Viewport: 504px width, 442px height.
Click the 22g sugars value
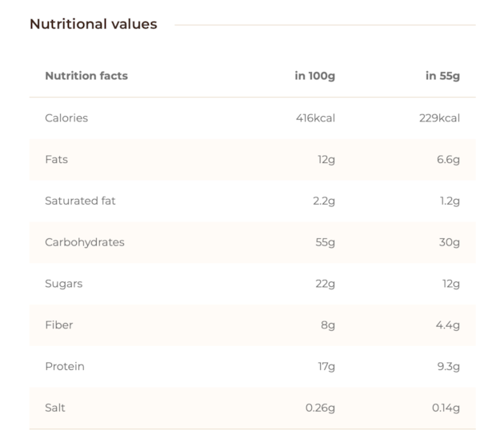(x=325, y=284)
